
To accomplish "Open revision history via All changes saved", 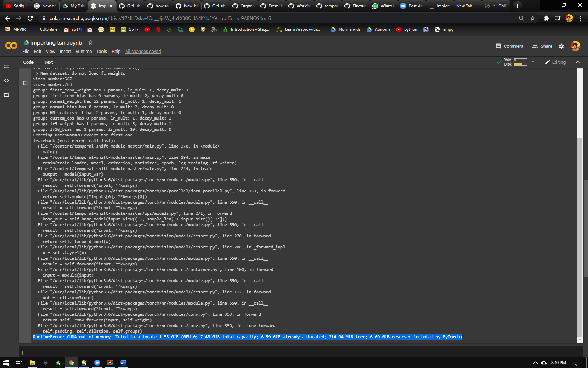I will click(x=143, y=51).
